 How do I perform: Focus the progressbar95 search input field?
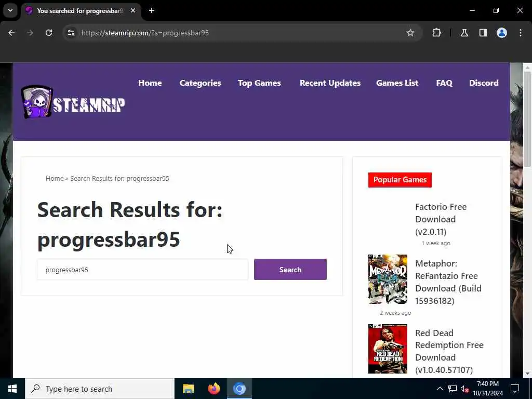(142, 270)
